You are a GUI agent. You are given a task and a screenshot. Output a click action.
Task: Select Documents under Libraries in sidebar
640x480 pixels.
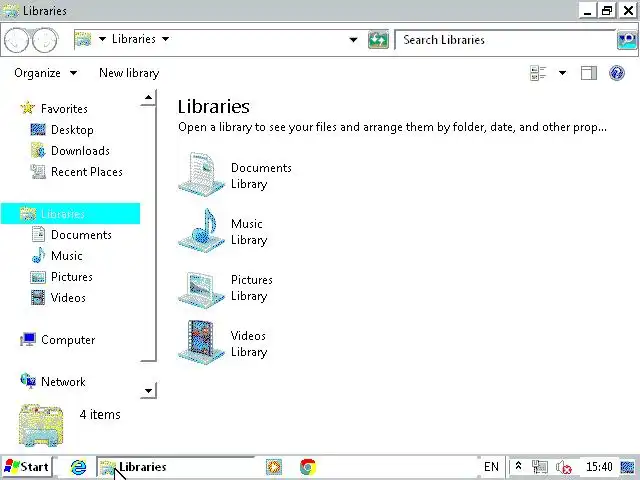[71, 235]
